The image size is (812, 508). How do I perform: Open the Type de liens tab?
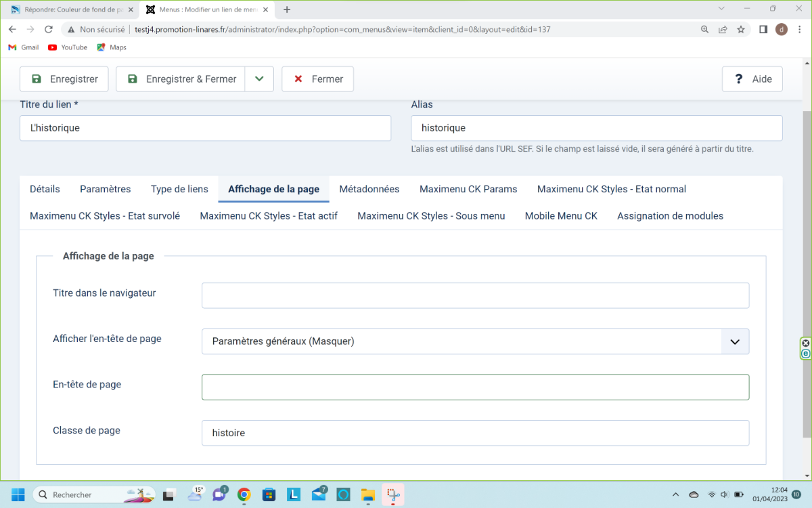[x=179, y=189]
